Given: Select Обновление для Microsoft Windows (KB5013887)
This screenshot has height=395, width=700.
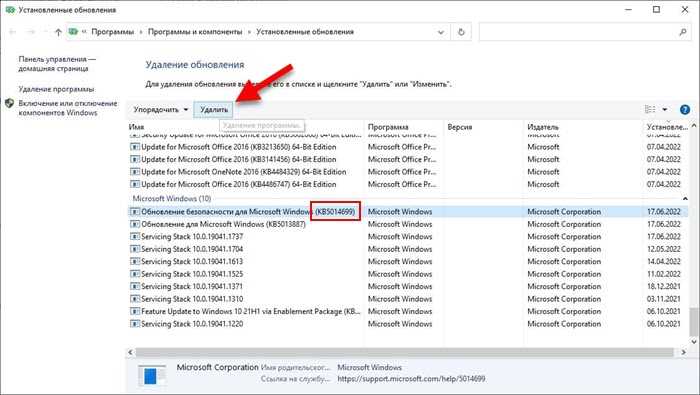Looking at the screenshot, I should (x=223, y=224).
